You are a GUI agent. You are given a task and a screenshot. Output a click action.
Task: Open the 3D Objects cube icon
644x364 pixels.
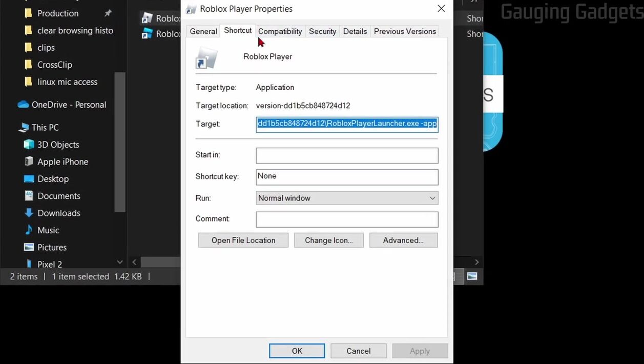(x=29, y=145)
